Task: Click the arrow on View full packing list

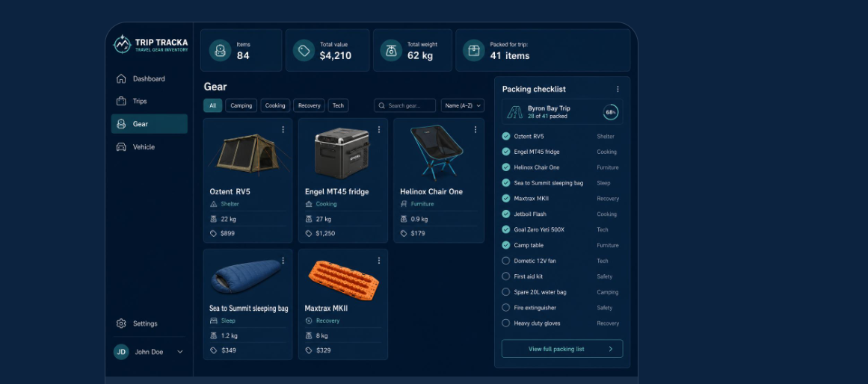Action: tap(611, 349)
